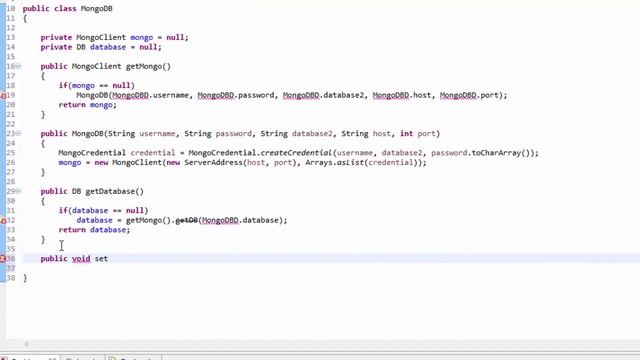
Task: Click the error marker on line 19
Action: [x=3, y=96]
